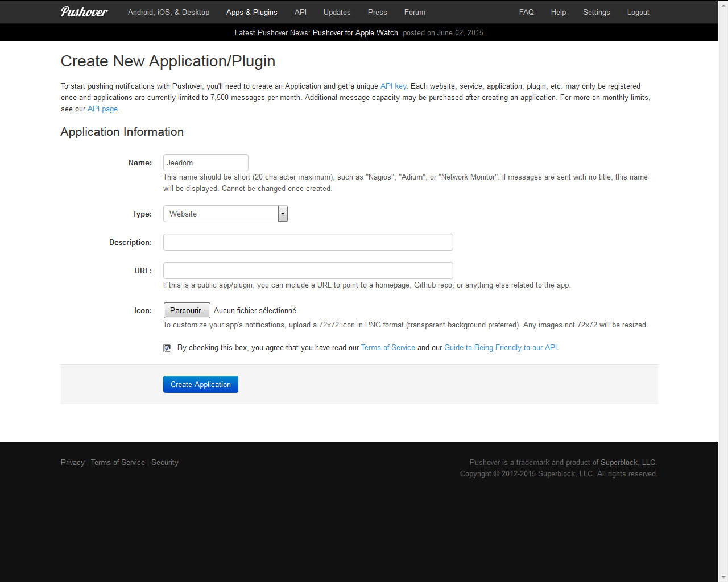Follow the 'API key' link

[x=393, y=86]
